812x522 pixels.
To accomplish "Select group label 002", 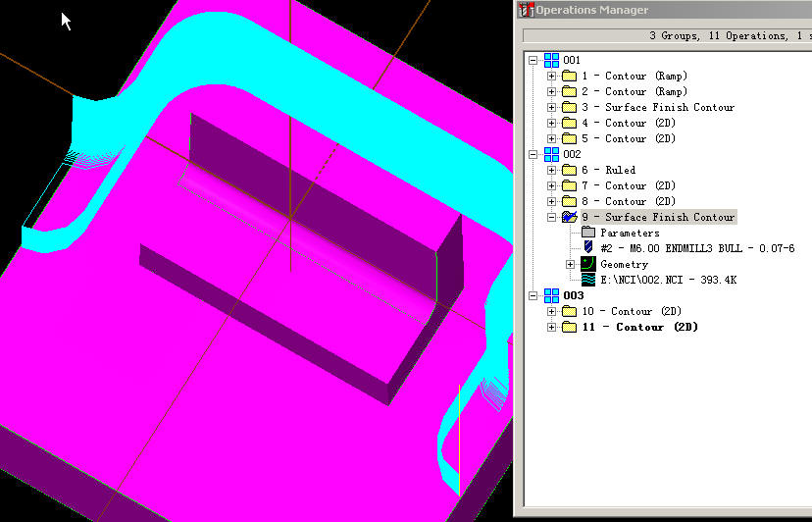I will pyautogui.click(x=572, y=154).
